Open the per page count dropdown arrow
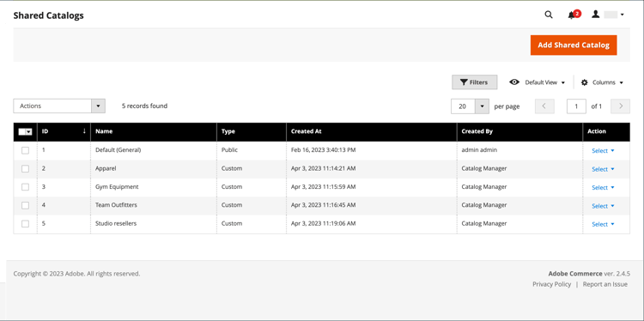 click(483, 106)
